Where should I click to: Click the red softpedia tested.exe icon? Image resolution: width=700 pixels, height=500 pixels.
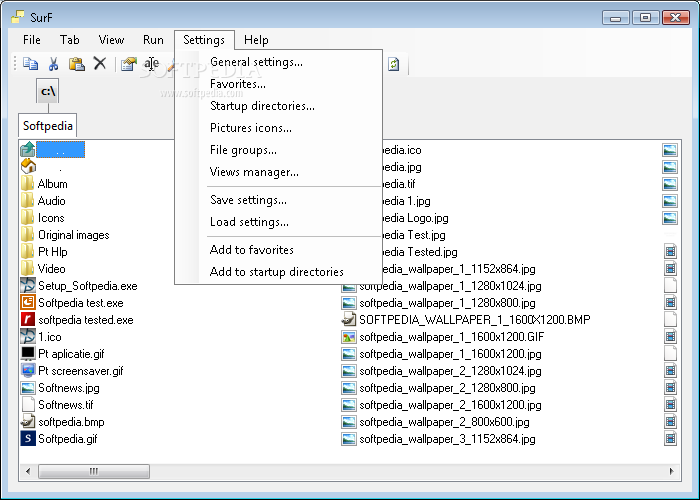click(28, 319)
